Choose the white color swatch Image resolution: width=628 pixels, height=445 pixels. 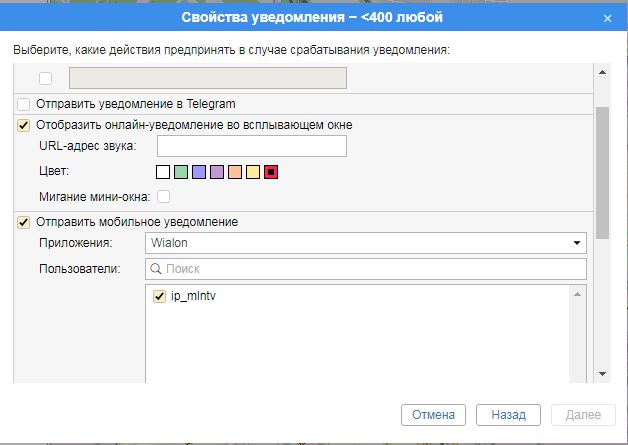point(163,172)
